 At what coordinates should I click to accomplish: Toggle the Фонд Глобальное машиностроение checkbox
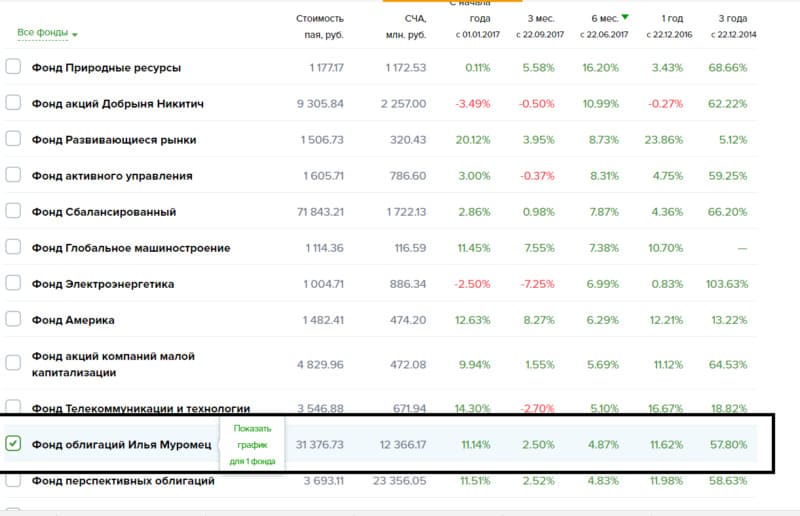(x=13, y=247)
